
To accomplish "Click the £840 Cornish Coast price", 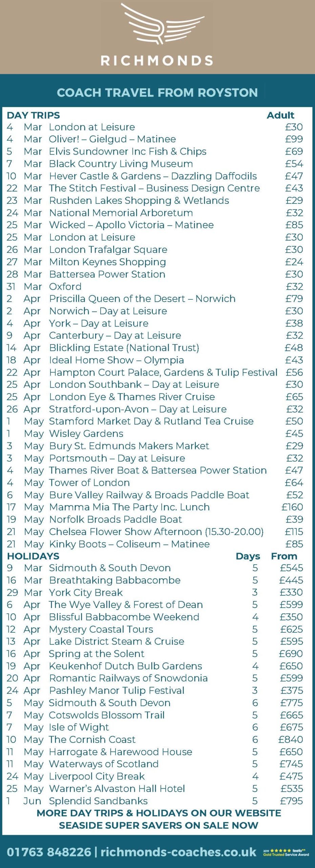I will pyautogui.click(x=291, y=739).
